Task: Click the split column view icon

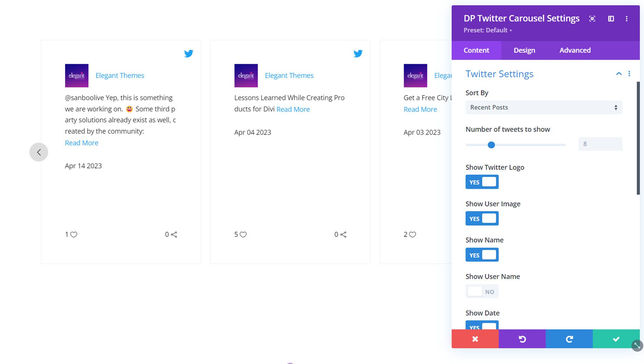Action: pos(611,19)
